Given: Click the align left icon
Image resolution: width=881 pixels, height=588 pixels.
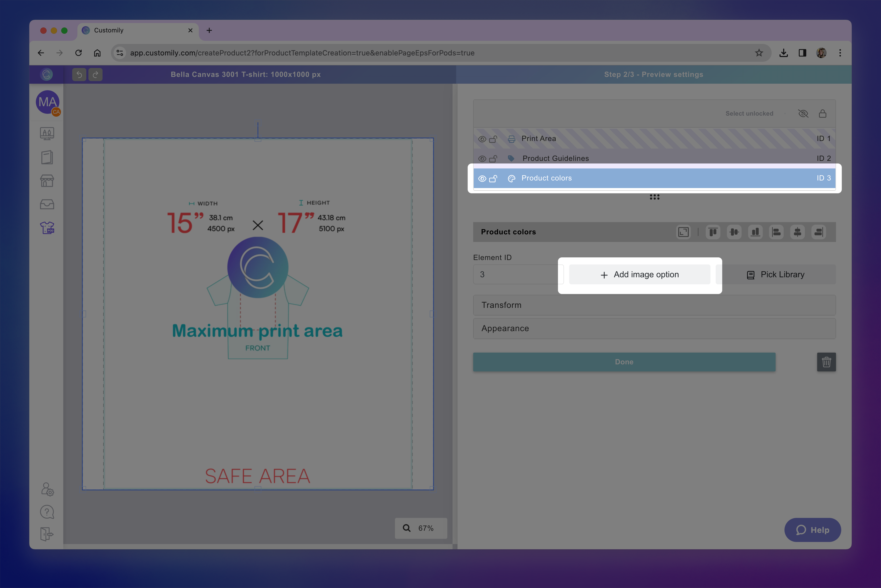Looking at the screenshot, I should tap(776, 232).
